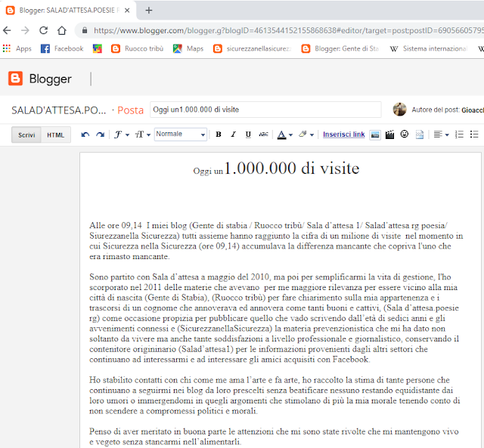This screenshot has width=484, height=448.
Task: Click the paragraph starting 'Penso di aver meritato'
Action: coord(274,437)
